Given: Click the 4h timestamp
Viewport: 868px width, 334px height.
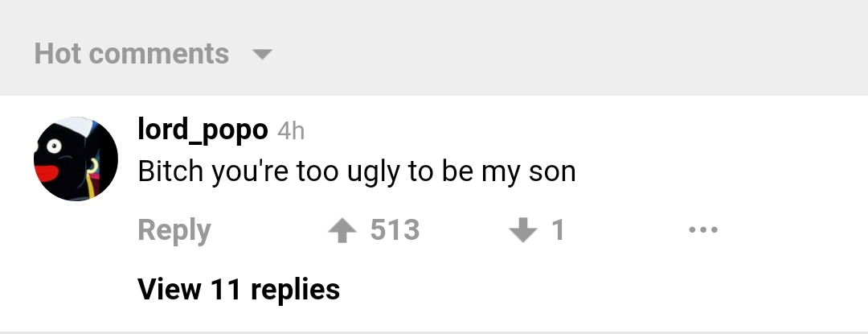Looking at the screenshot, I should (291, 130).
